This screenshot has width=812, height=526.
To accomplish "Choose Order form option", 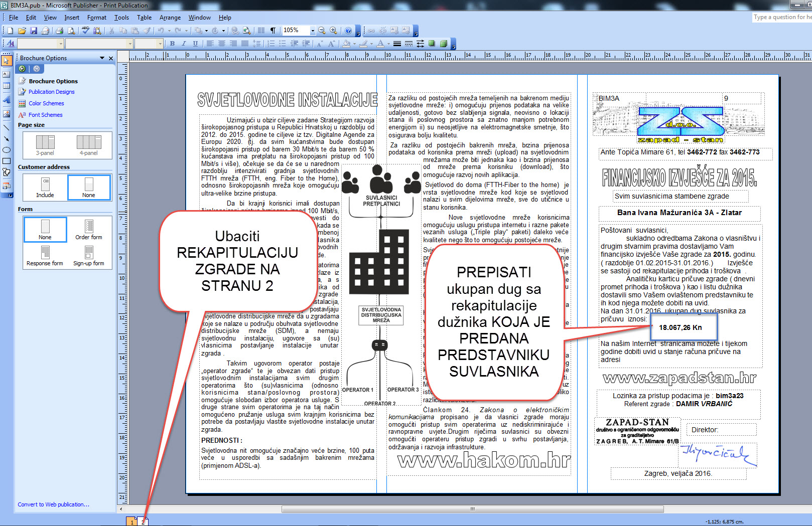I will point(89,230).
